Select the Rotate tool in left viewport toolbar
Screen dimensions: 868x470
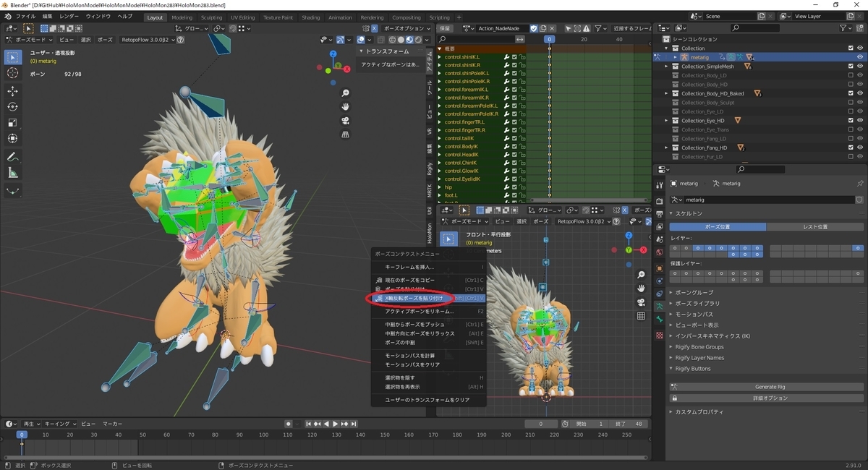[x=13, y=107]
